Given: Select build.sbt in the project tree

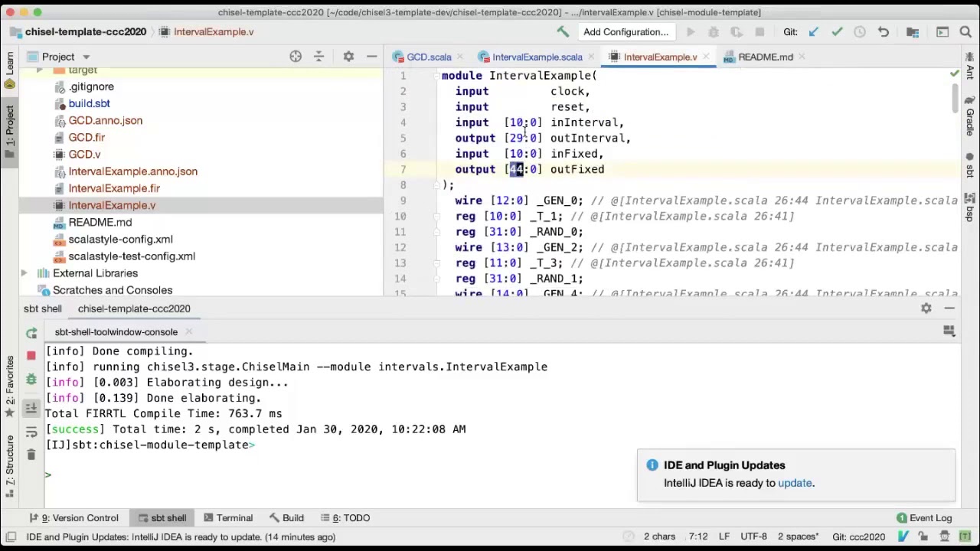Looking at the screenshot, I should coord(89,103).
